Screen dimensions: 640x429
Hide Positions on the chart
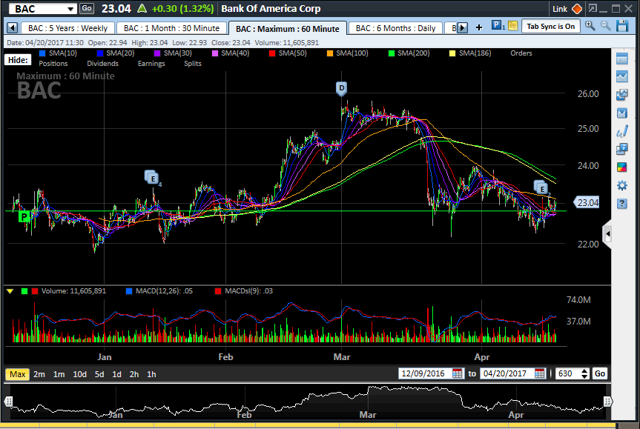(53, 63)
